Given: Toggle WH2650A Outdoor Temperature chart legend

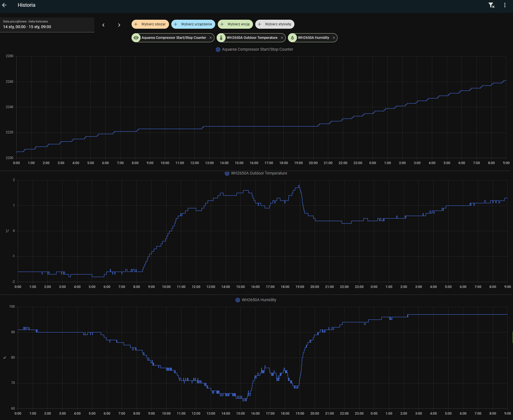Looking at the screenshot, I should [x=256, y=173].
